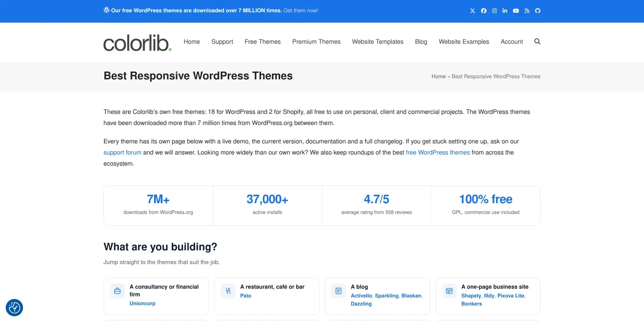Select Website Examples in the navigation
The height and width of the screenshot is (322, 644).
[x=464, y=42]
